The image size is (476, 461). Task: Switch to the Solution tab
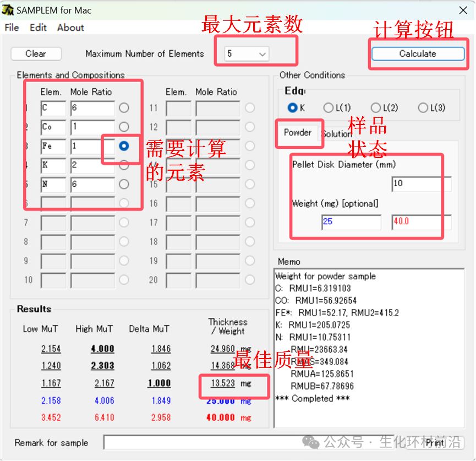pyautogui.click(x=337, y=134)
